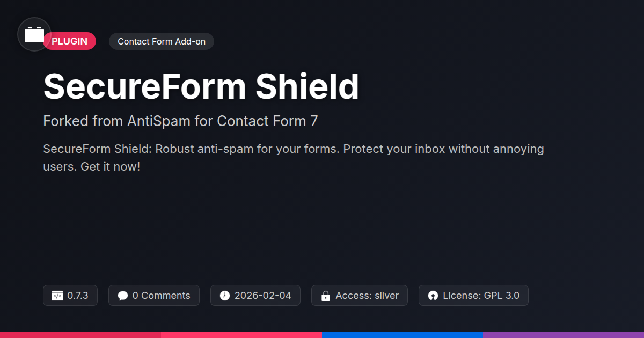Click Forked from AntiSpam subtitle
644x338 pixels.
coord(180,121)
